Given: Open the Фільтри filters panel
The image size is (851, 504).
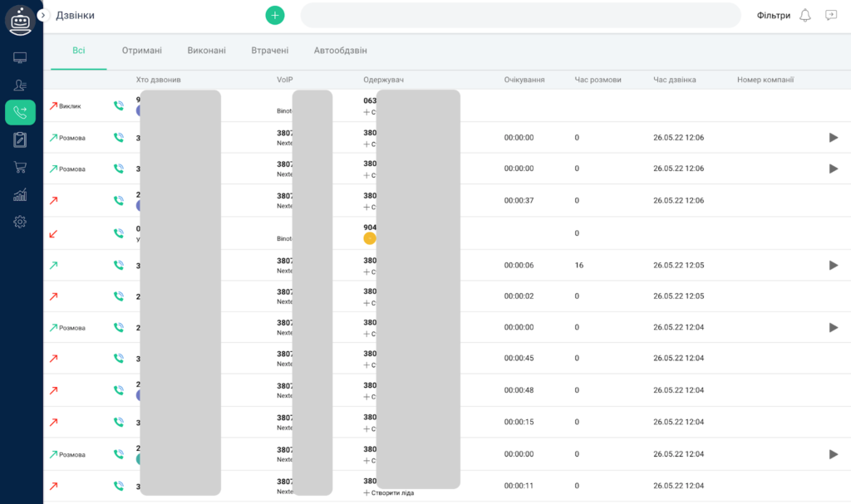Looking at the screenshot, I should pos(773,15).
